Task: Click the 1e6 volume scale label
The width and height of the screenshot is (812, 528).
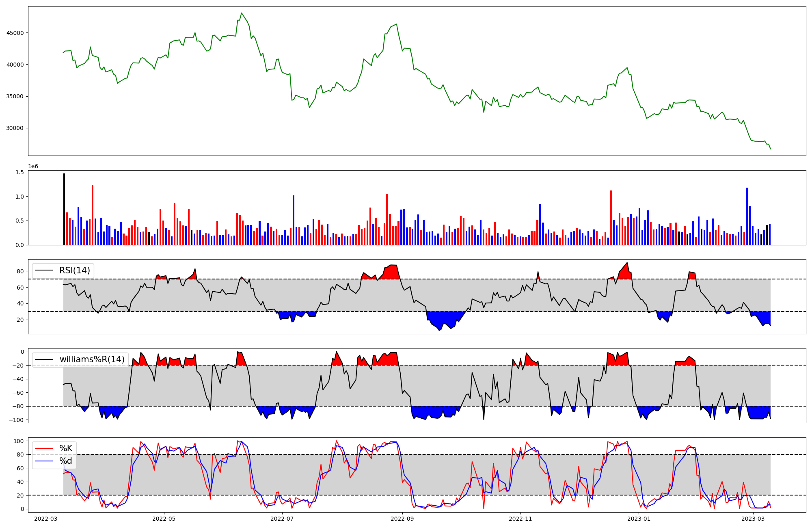Action: pos(33,167)
